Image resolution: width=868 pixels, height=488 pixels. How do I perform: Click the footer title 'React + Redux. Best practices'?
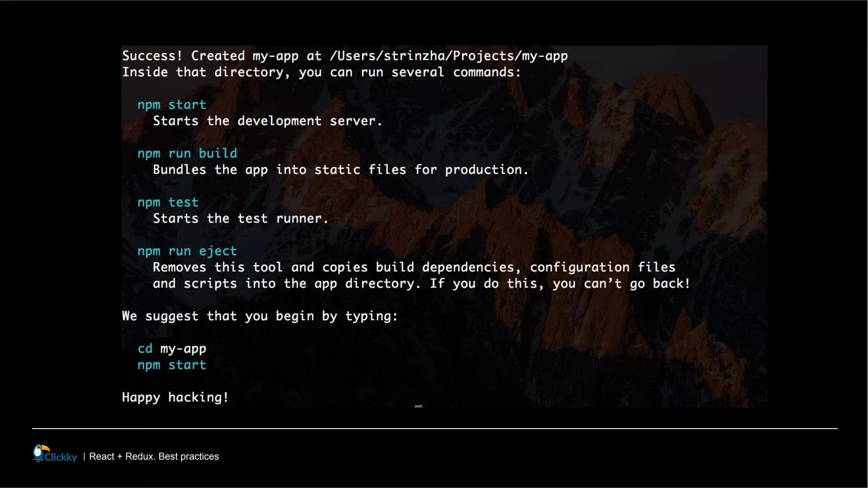[x=154, y=456]
